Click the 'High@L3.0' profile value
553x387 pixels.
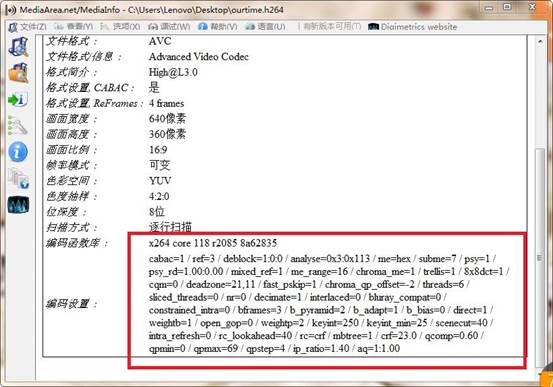(173, 72)
